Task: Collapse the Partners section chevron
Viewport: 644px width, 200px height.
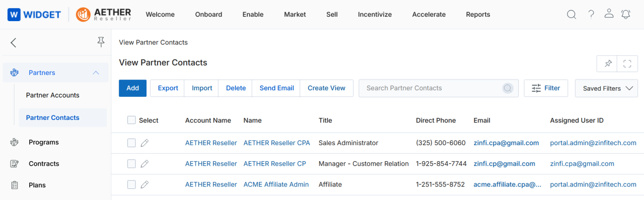Action: coord(96,73)
